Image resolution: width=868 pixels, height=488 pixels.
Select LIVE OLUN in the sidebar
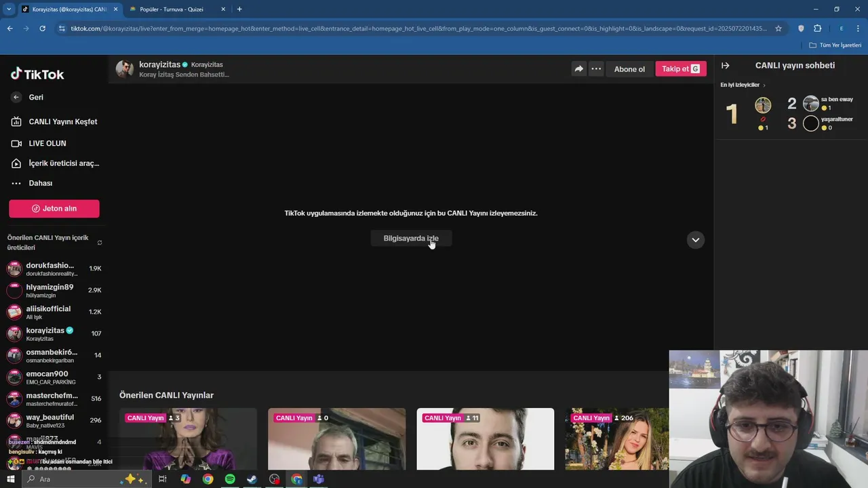[x=39, y=144]
